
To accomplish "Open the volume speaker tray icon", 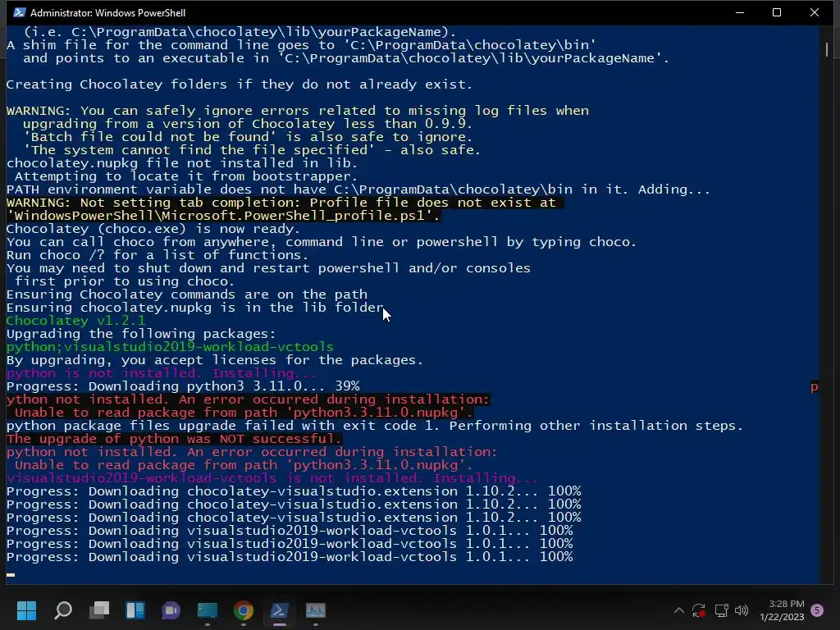I will click(742, 610).
